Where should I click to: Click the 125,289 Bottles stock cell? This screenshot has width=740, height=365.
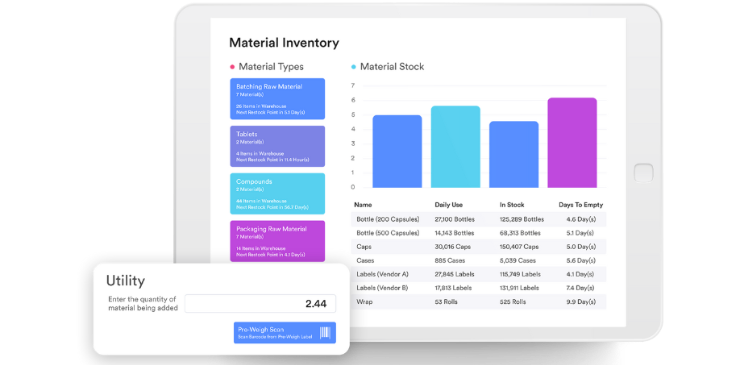[521, 219]
